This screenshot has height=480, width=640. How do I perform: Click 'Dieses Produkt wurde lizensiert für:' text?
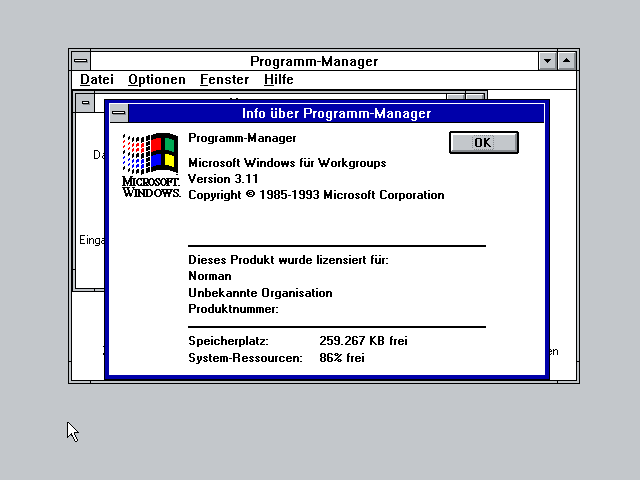coord(288,260)
